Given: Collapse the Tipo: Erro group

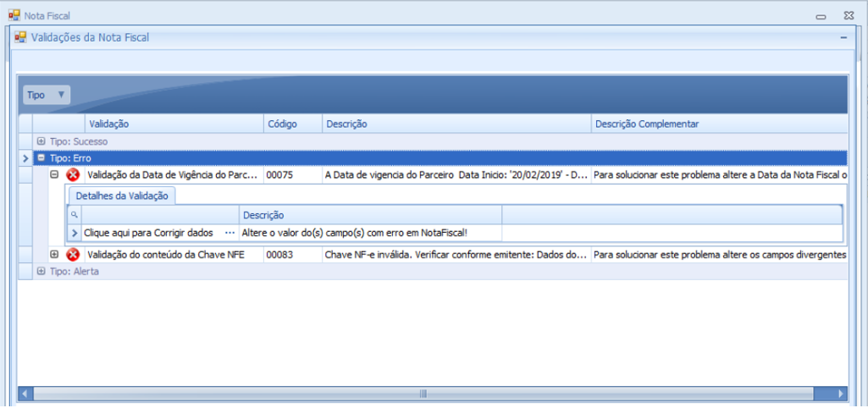Looking at the screenshot, I should tap(41, 157).
